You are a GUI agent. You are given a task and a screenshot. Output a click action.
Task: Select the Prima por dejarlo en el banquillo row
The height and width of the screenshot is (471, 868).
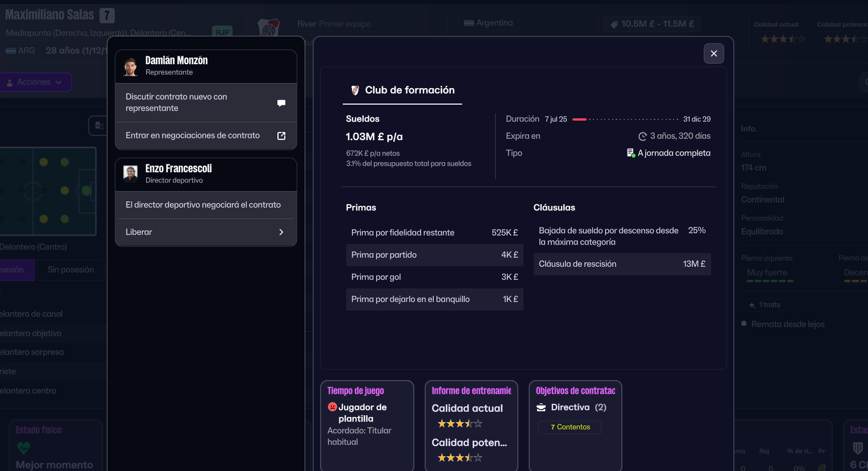(435, 299)
